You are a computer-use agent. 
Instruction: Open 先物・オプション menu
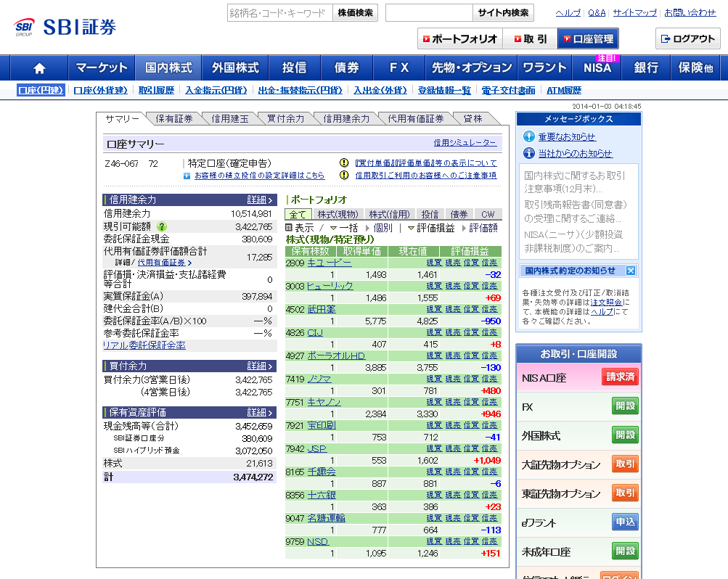pos(471,68)
